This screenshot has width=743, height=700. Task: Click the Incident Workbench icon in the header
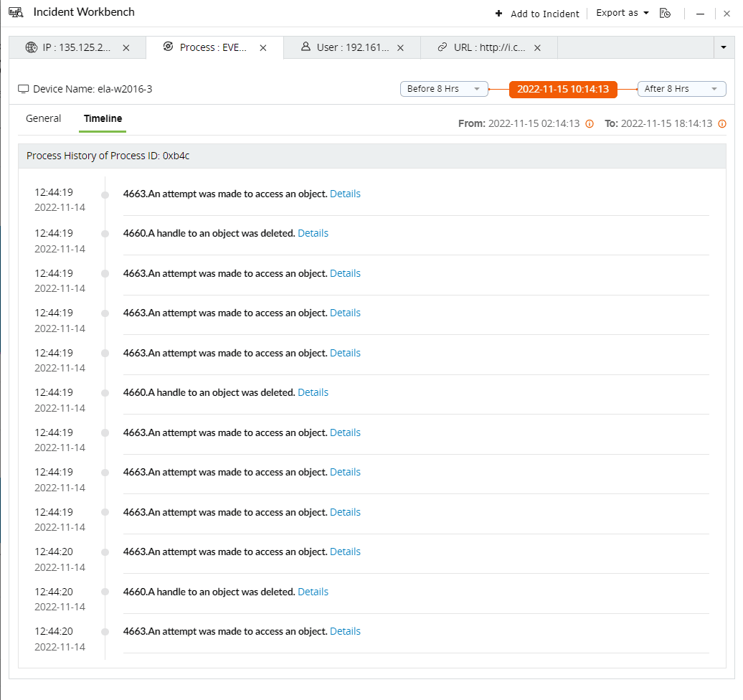(x=16, y=11)
